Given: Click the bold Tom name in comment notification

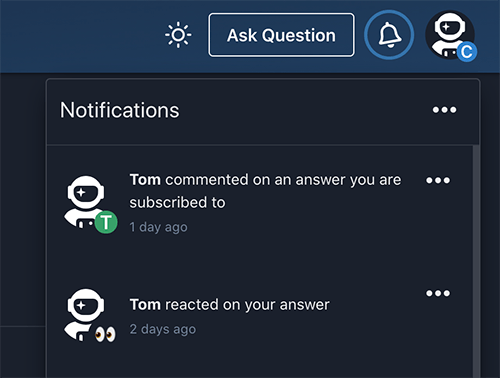Looking at the screenshot, I should [x=145, y=180].
